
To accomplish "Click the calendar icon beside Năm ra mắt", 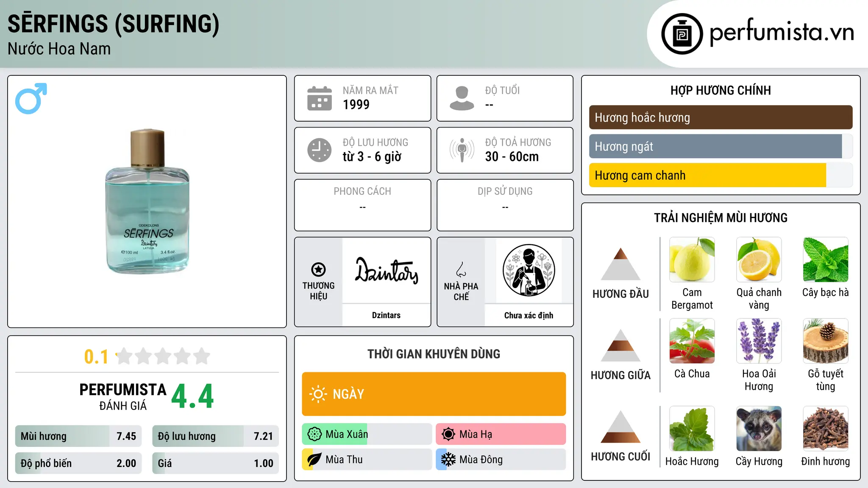I will [x=320, y=98].
